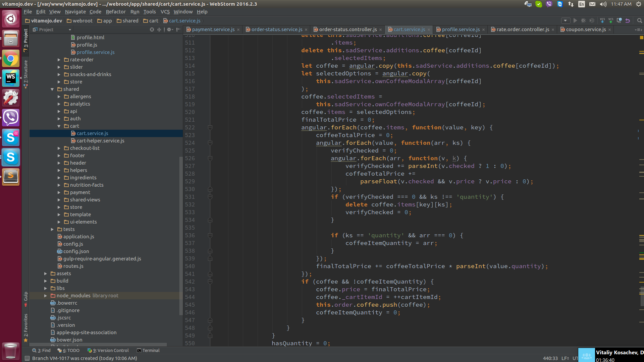The height and width of the screenshot is (362, 644).
Task: Toggle the 1: Project side panel button
Action: [x=25, y=40]
